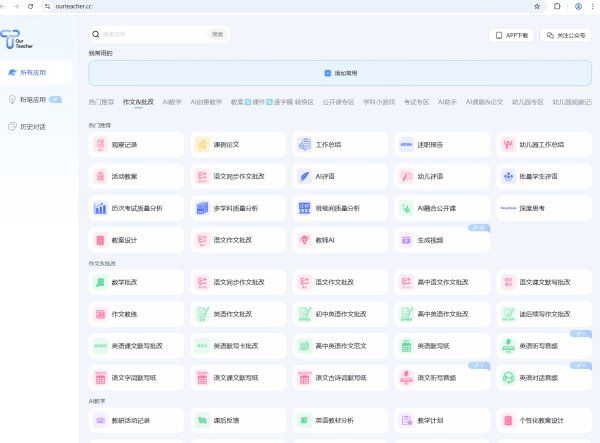Open 高中英语作文批改
The height and width of the screenshot is (443, 600).
[442, 314]
